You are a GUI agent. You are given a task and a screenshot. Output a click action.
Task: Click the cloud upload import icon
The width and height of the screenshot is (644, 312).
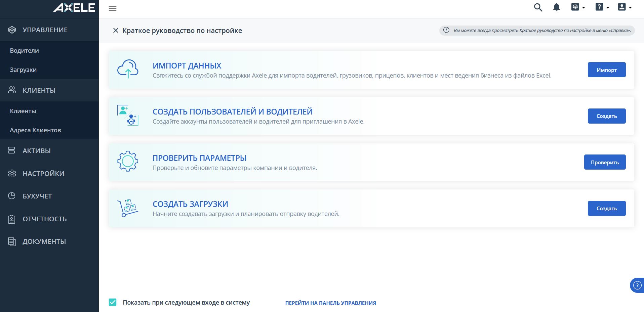[x=128, y=69]
